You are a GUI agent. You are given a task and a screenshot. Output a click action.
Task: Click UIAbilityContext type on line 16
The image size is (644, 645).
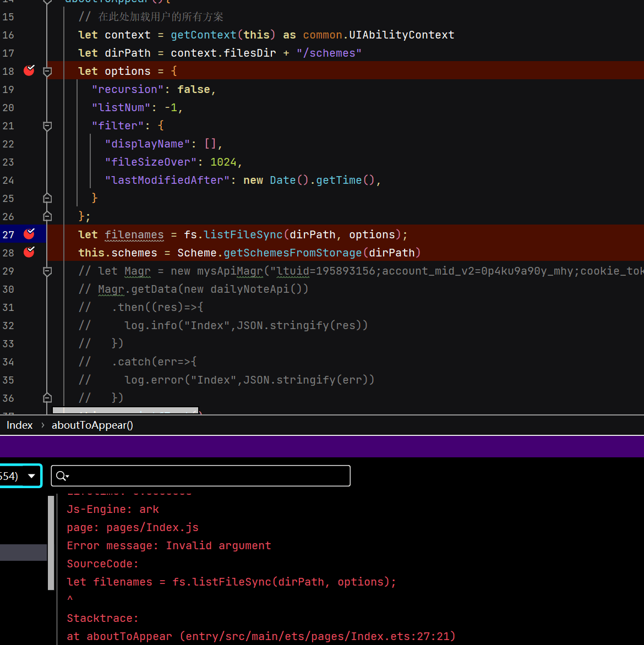click(x=401, y=35)
